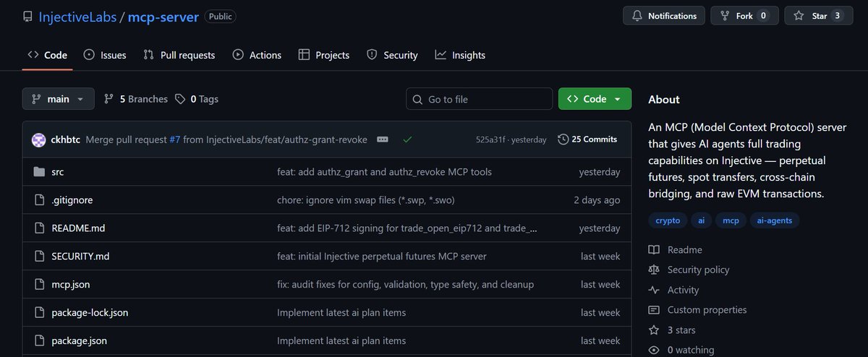Open commit hash 525a31f
The image size is (868, 357).
(x=492, y=139)
